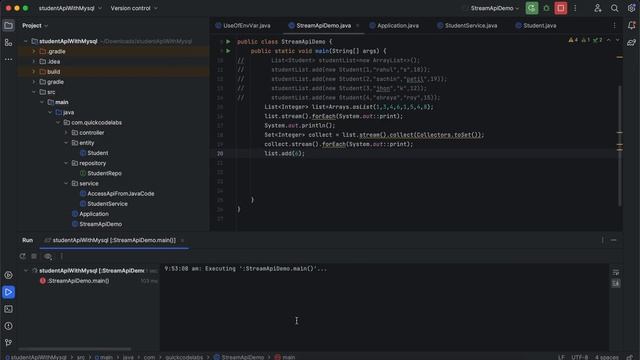Stop the running process red button
The height and width of the screenshot is (360, 640).
(560, 8)
